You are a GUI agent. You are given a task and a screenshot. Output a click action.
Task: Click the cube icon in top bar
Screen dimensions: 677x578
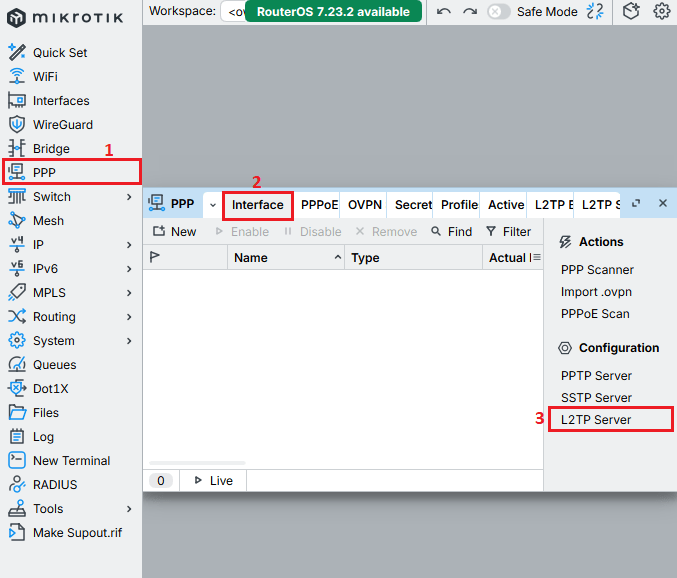tap(631, 11)
